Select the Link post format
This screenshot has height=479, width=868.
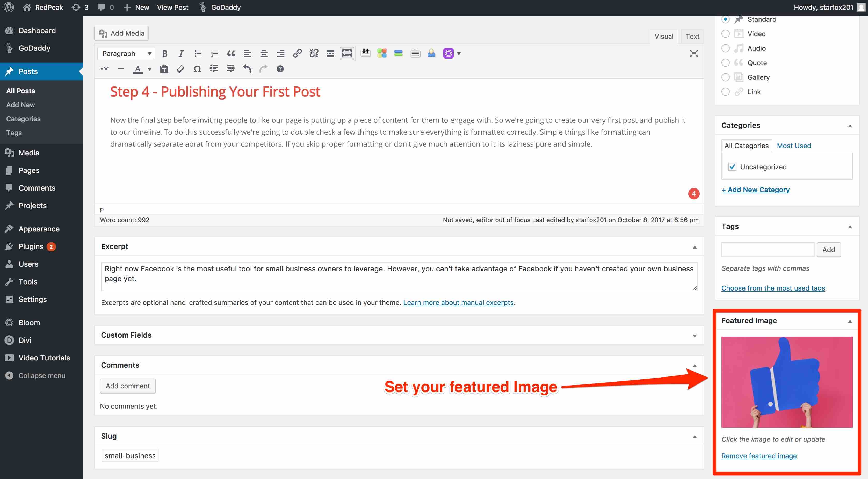click(x=726, y=92)
